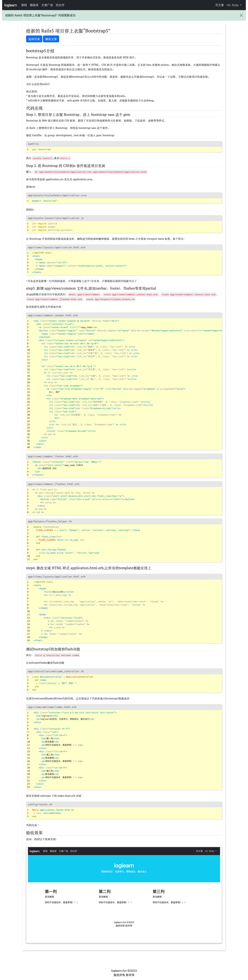Click the 修改文章 button

tap(51, 39)
